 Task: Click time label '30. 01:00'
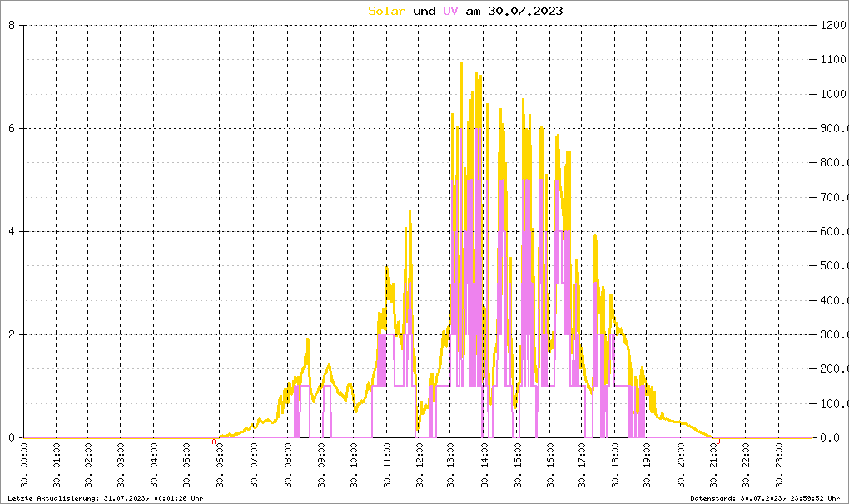click(57, 465)
